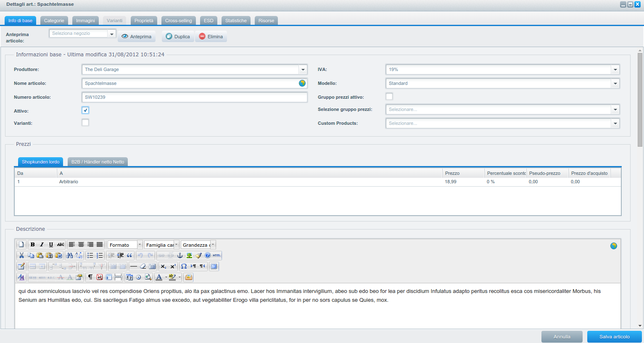Screen dimensions: 644x343
Task: Toggle Underline formatting in editor
Action: tap(51, 245)
